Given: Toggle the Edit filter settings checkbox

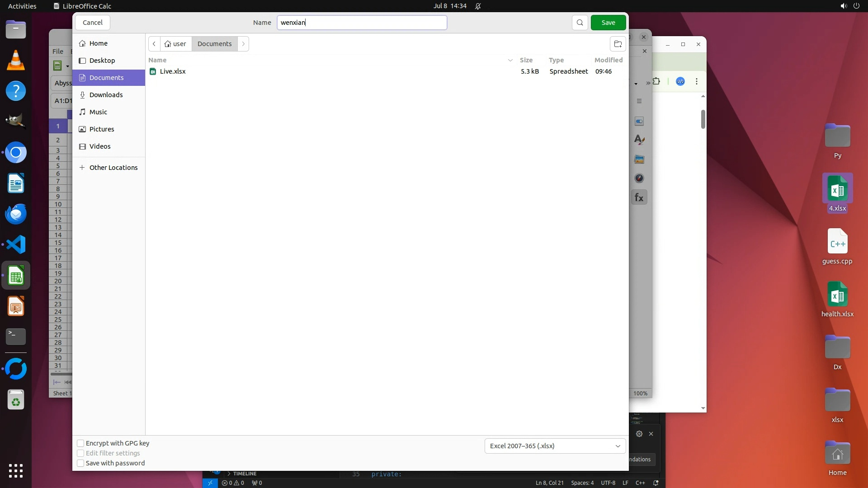Looking at the screenshot, I should 80,453.
